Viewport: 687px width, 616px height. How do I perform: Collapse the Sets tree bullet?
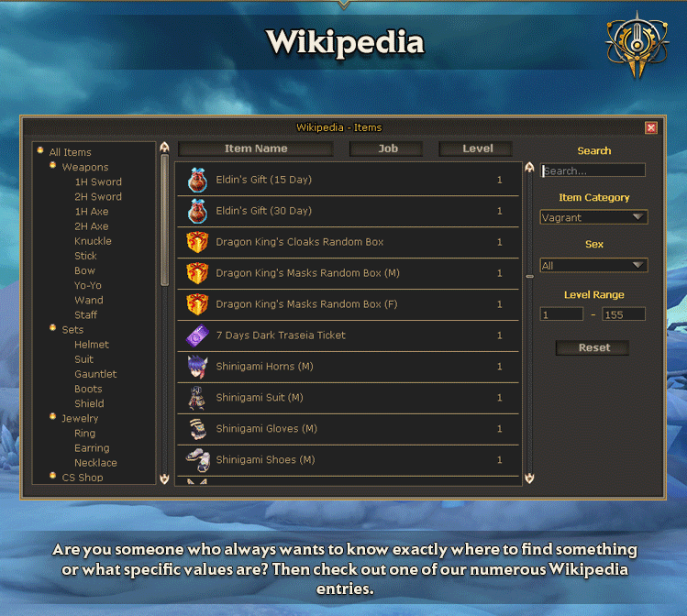(x=53, y=328)
